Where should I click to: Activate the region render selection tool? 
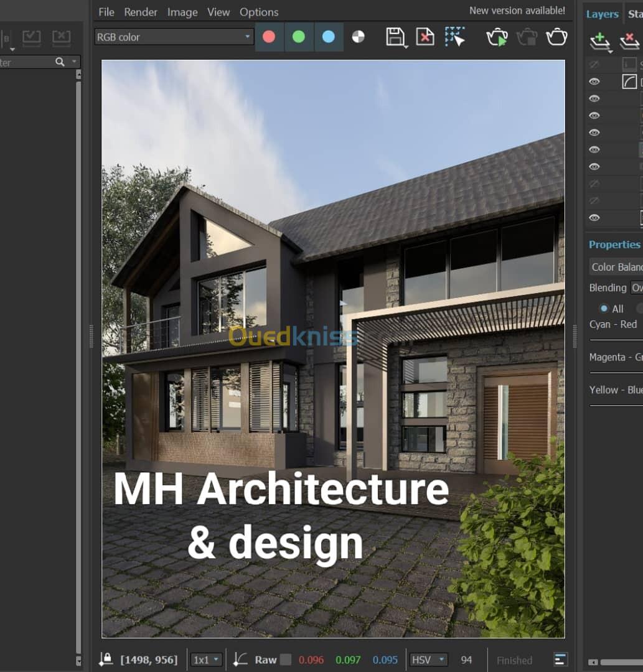tap(455, 37)
